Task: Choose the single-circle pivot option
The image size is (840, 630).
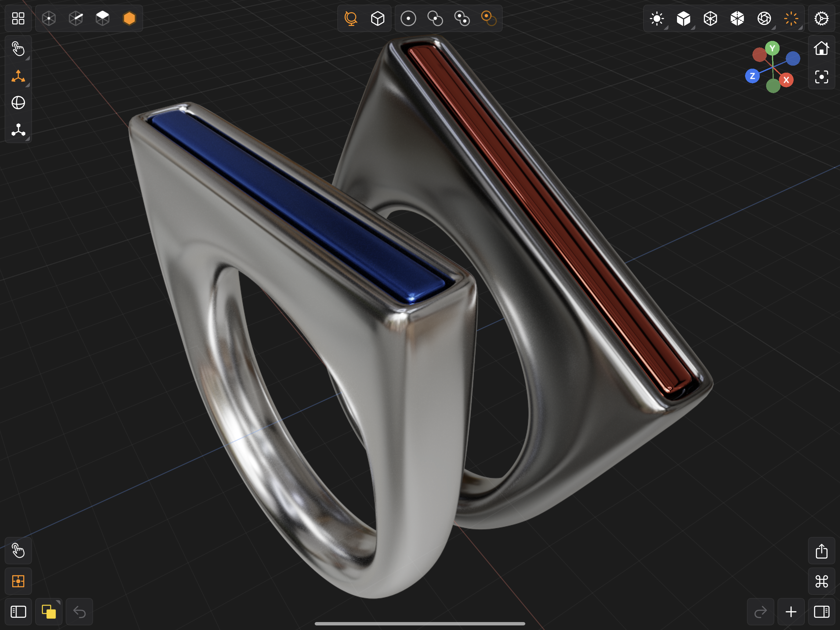Action: pos(408,18)
